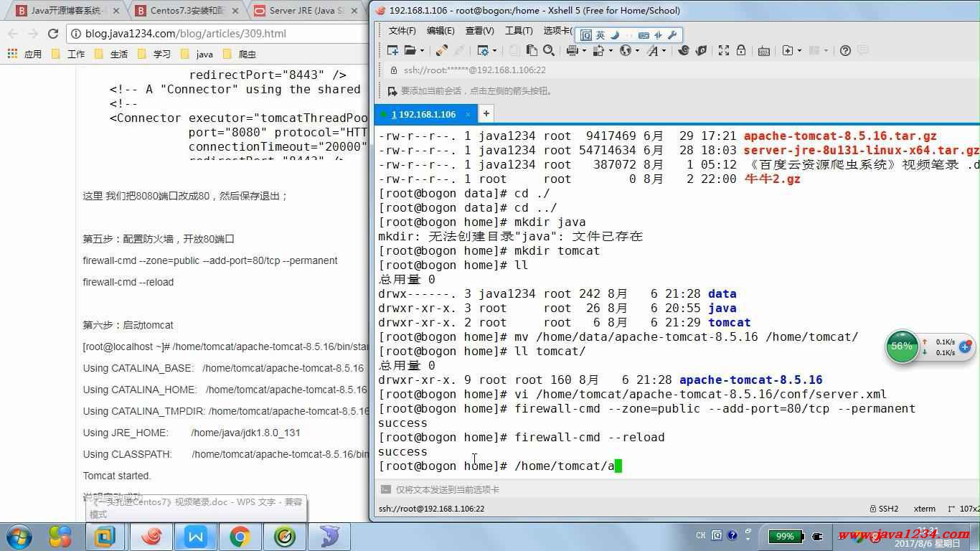Click the print icon in Xshell toolbar

click(x=572, y=50)
